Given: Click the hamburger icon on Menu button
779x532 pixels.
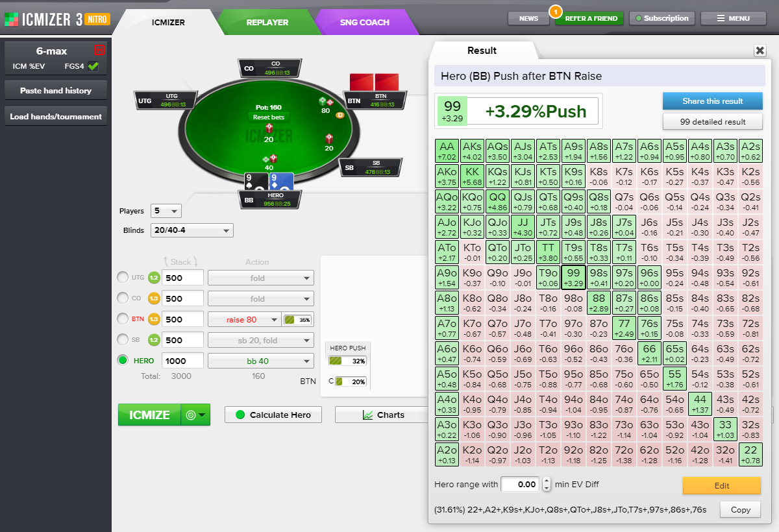Looking at the screenshot, I should click(x=721, y=19).
